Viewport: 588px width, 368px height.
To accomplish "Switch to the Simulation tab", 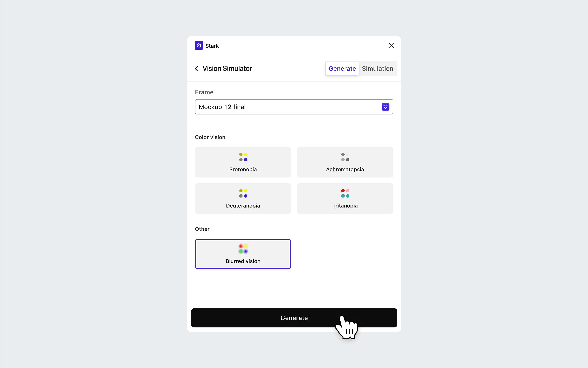I will [377, 68].
